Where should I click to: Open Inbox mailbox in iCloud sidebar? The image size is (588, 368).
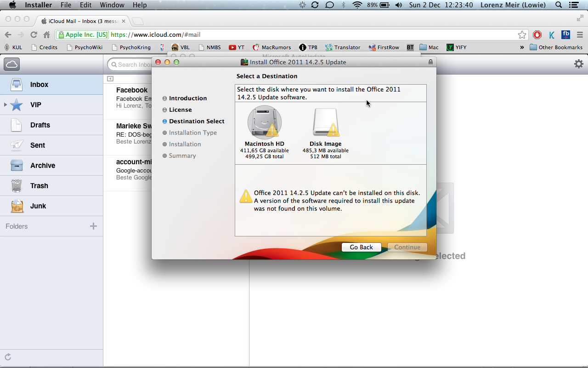click(x=51, y=85)
